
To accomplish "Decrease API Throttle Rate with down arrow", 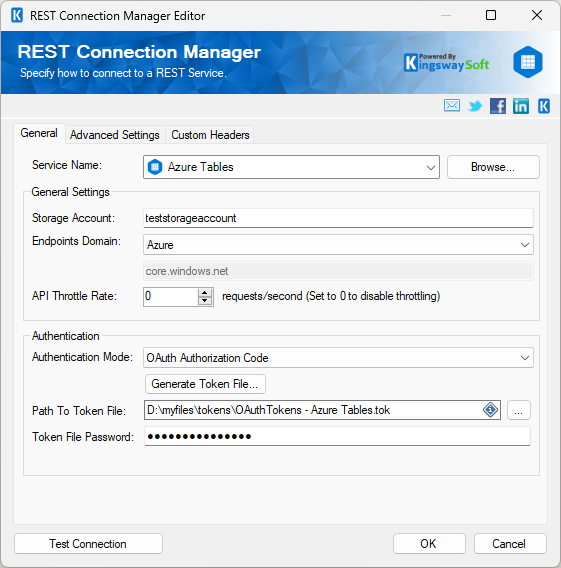I will click(205, 301).
